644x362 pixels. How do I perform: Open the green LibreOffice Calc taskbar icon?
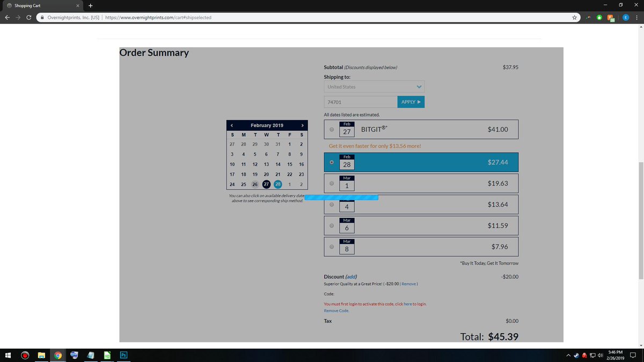click(107, 355)
